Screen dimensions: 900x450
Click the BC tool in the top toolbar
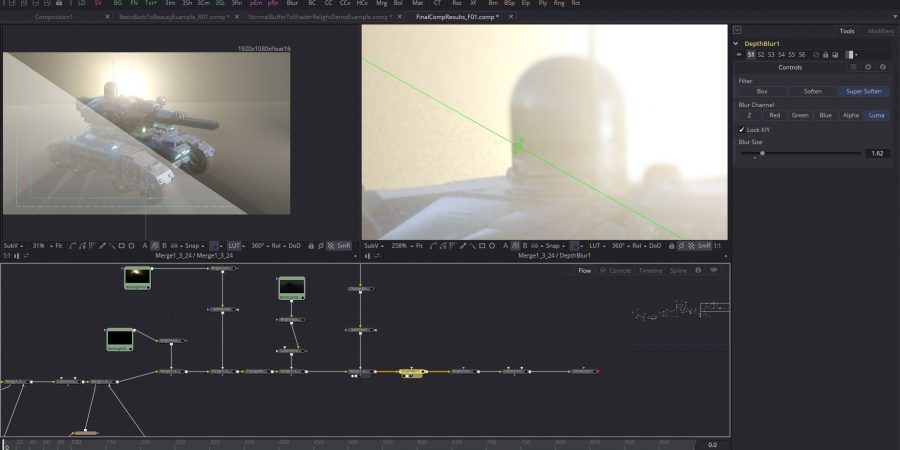coord(311,4)
